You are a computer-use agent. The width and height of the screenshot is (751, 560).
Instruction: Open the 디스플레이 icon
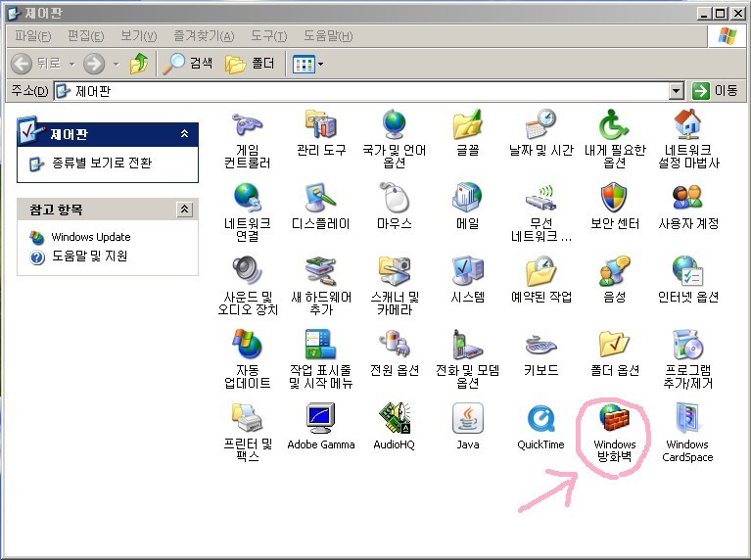click(x=321, y=198)
